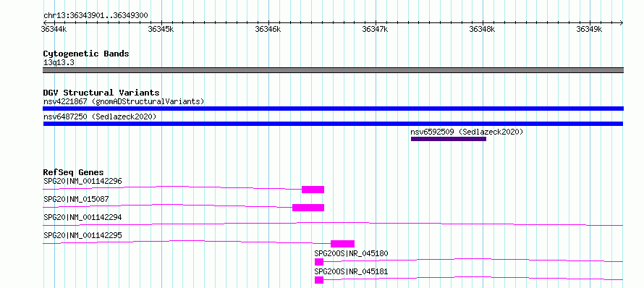644x288 pixels.
Task: Click the right arrowhead of the ruler
Action: 622,22
